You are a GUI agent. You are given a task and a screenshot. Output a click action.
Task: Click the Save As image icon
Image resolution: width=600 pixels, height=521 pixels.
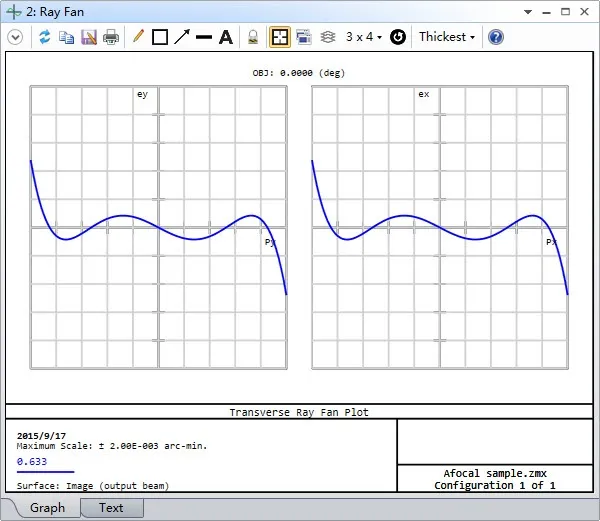click(89, 37)
